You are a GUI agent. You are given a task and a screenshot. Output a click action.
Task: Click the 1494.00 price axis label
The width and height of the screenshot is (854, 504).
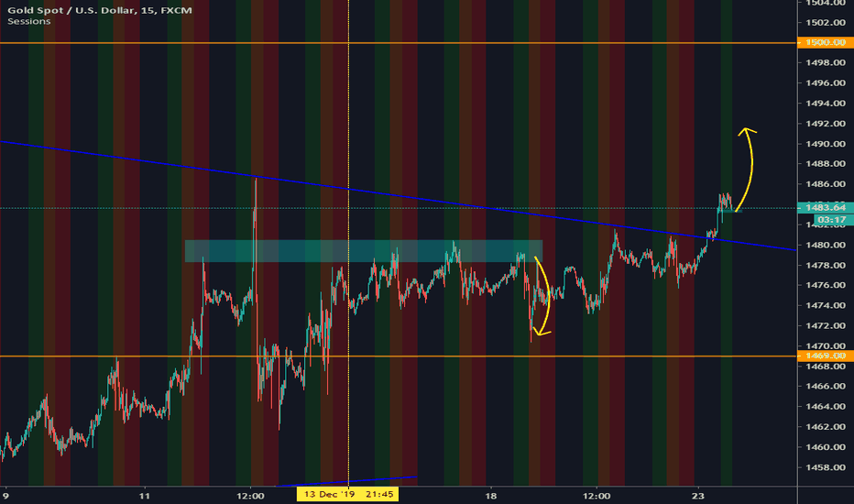(825, 103)
